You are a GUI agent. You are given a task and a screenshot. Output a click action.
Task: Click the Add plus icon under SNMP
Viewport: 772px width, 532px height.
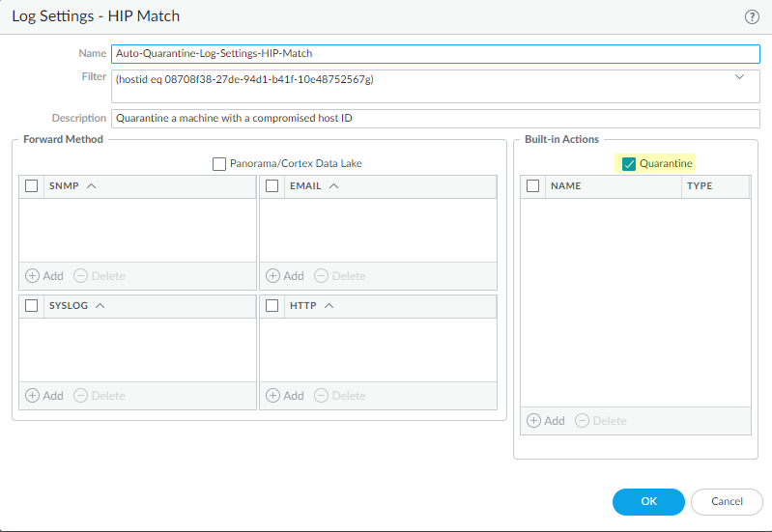click(33, 276)
